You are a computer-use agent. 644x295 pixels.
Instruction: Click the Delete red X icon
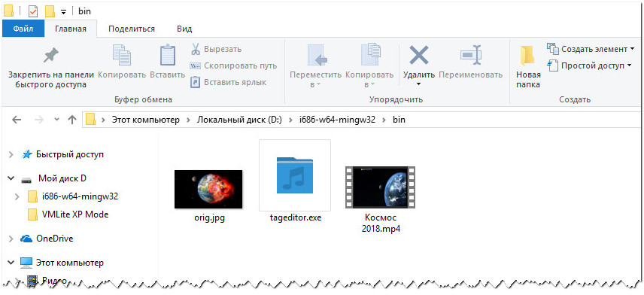pyautogui.click(x=419, y=55)
